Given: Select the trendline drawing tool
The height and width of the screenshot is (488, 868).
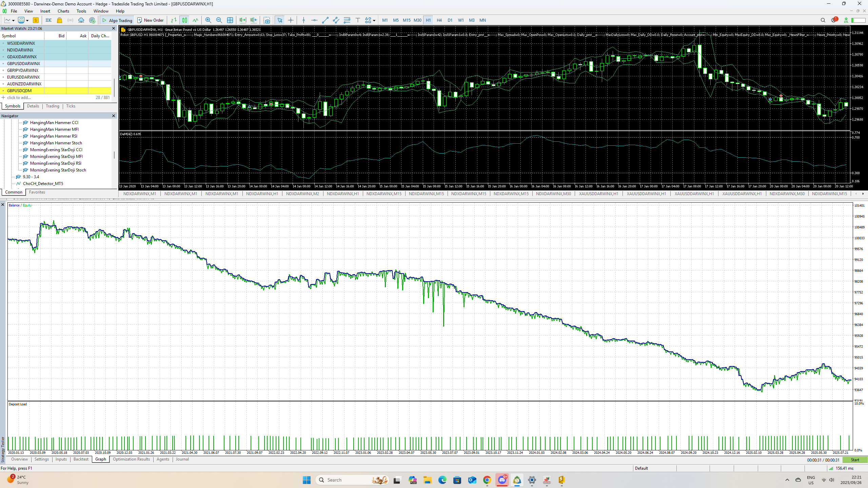Looking at the screenshot, I should 325,20.
